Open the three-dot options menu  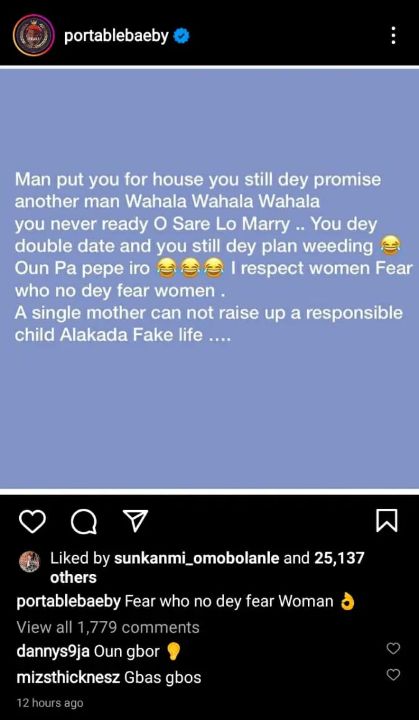(393, 35)
